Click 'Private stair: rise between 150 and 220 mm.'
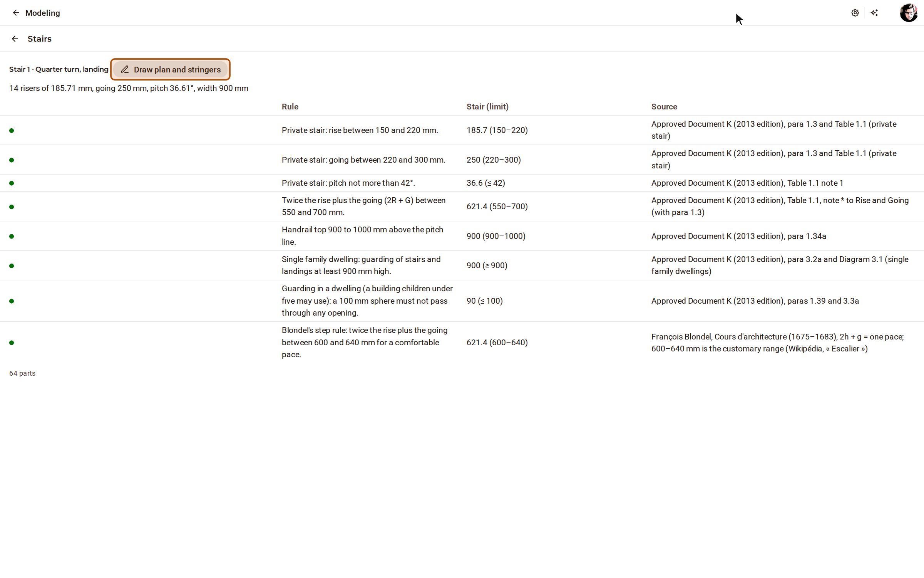The width and height of the screenshot is (924, 578). (x=360, y=130)
